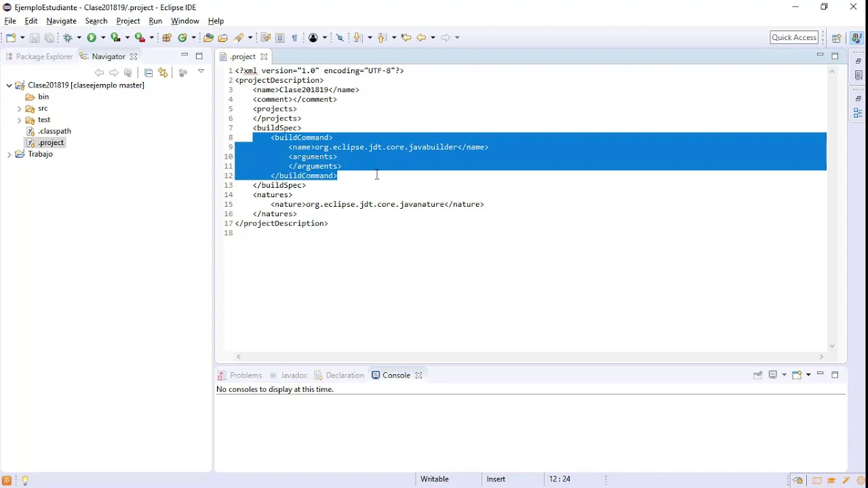This screenshot has height=488, width=868.
Task: Expand the Trabajo project
Action: coord(9,155)
